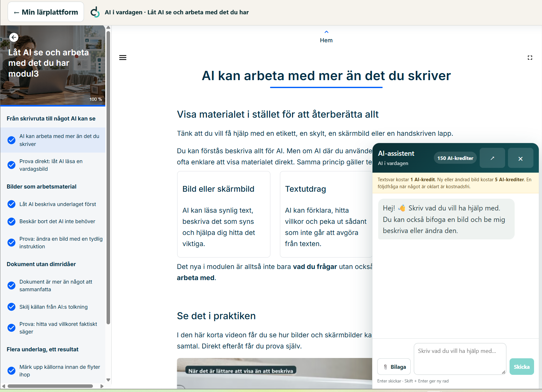Open the lesson Dokument är mer än något att sammanfatta
542x392 pixels.
coord(53,285)
